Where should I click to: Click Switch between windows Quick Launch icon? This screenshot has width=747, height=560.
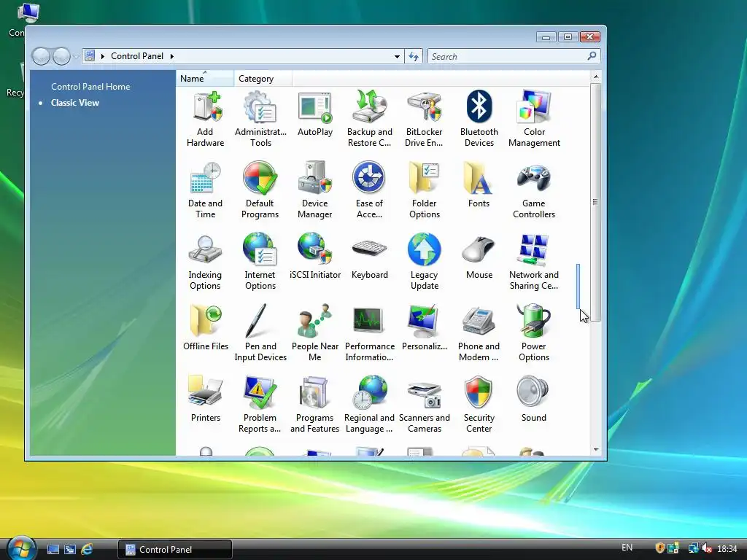[x=70, y=550]
